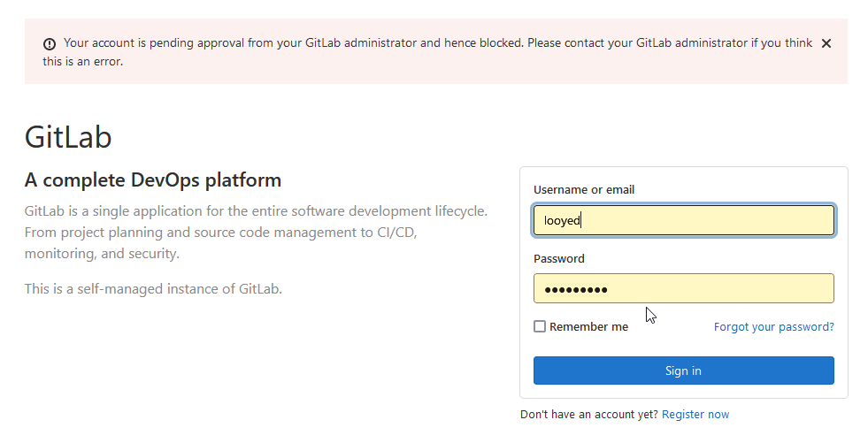
Task: Click the 'monitoring, and security.' description line
Action: click(x=102, y=254)
